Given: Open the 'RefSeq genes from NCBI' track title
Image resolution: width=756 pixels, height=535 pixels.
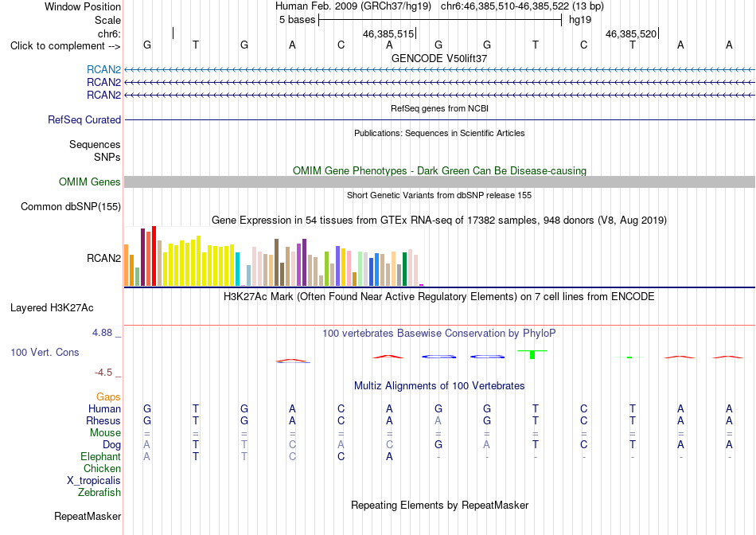Looking at the screenshot, I should tap(439, 108).
